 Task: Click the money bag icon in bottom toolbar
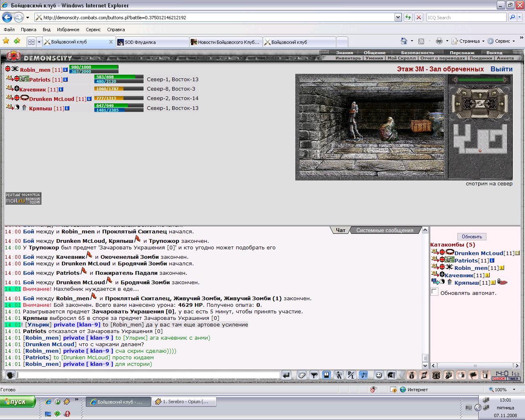click(412, 375)
